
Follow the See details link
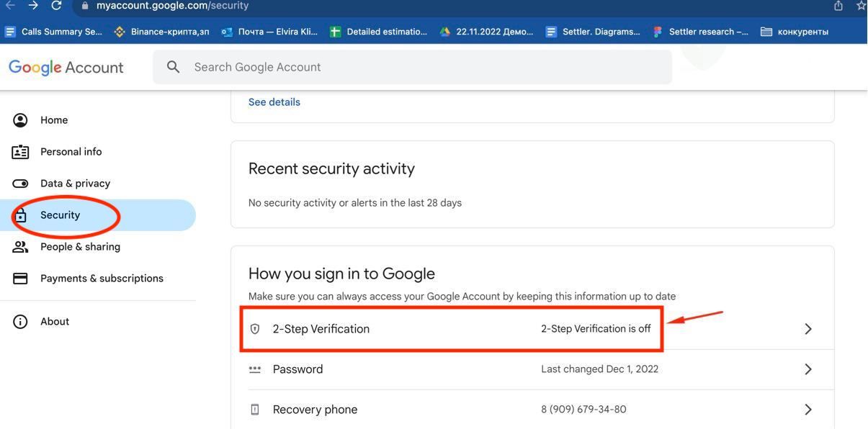point(274,102)
